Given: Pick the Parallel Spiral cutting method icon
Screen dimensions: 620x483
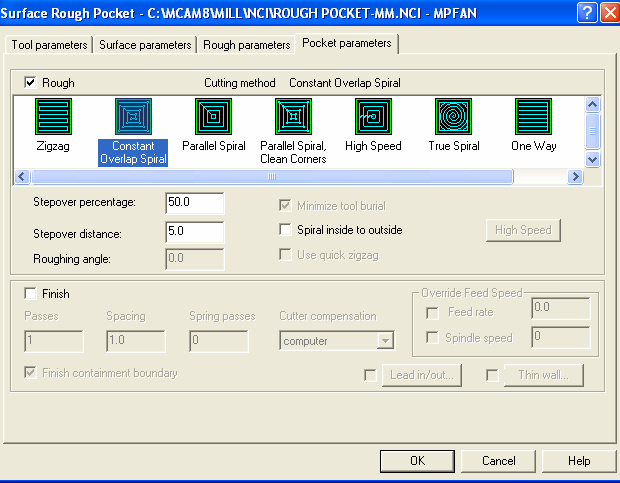Looking at the screenshot, I should pyautogui.click(x=214, y=117).
